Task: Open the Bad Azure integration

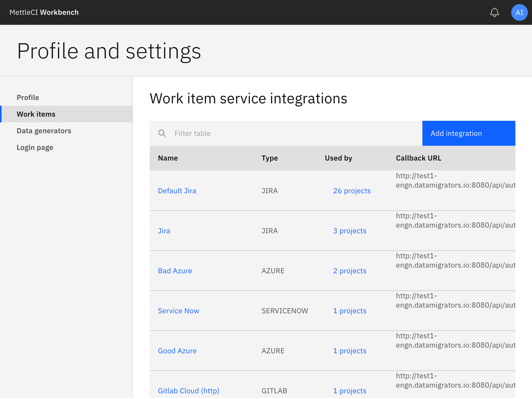Action: [175, 271]
